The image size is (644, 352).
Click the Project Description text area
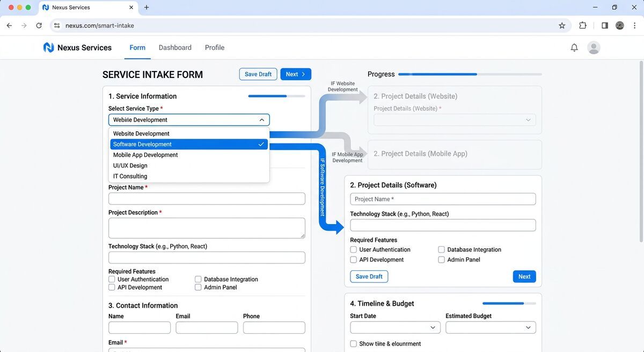tap(207, 228)
